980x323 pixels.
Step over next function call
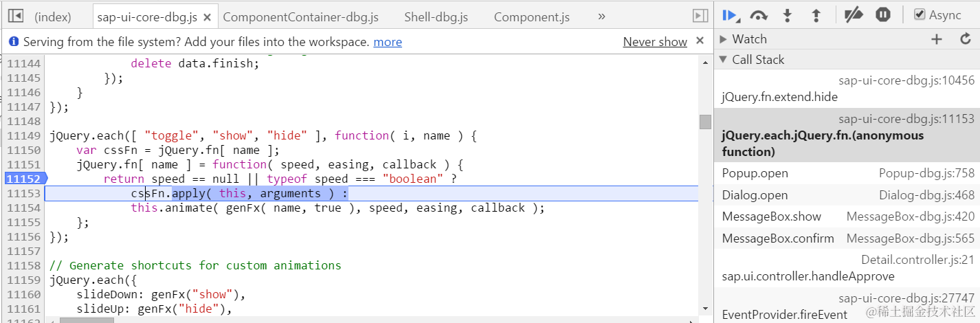(x=759, y=15)
